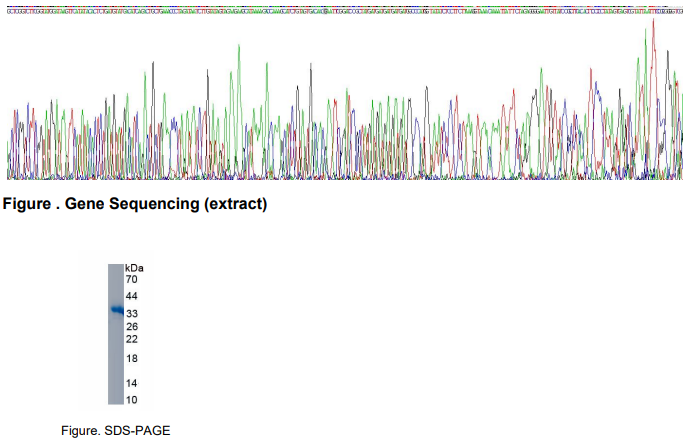Screen dimensions: 687x438
Task: Click the 33 kDa marker label
Action: pyautogui.click(x=131, y=314)
